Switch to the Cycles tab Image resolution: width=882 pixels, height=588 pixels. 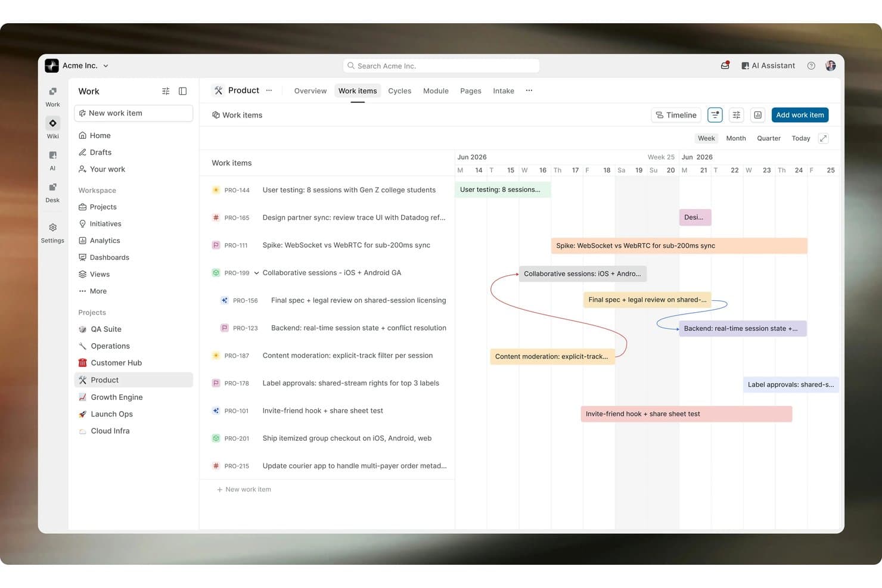point(400,91)
